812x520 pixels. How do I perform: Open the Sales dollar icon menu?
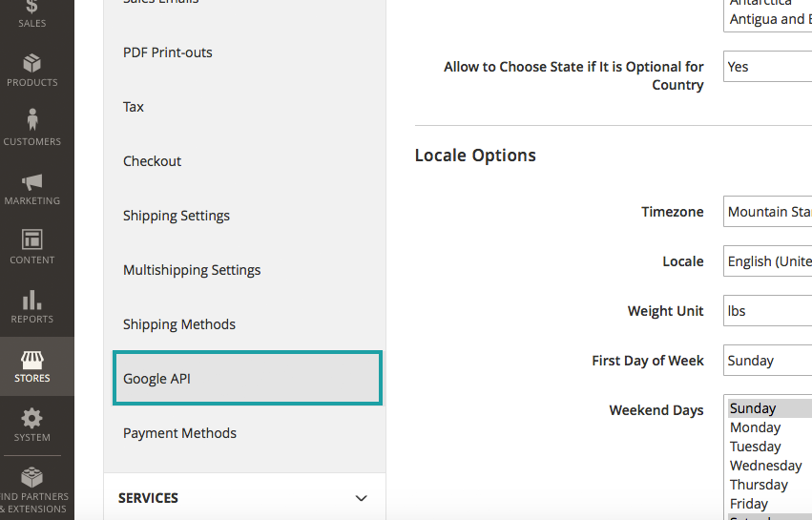[x=32, y=10]
